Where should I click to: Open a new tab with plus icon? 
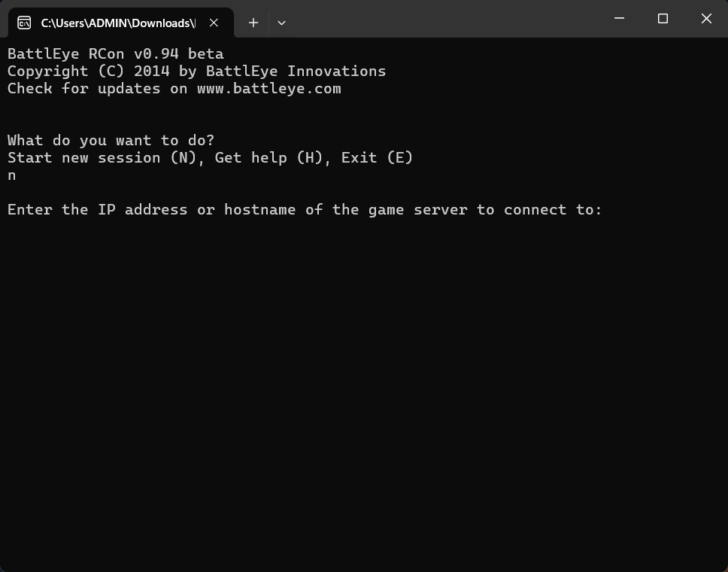[x=253, y=23]
